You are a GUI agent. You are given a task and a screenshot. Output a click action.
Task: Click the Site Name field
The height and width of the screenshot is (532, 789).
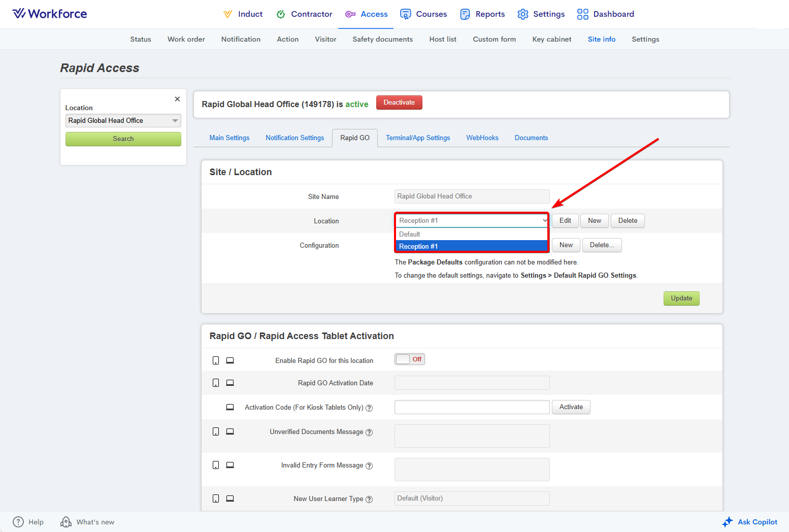click(x=472, y=196)
